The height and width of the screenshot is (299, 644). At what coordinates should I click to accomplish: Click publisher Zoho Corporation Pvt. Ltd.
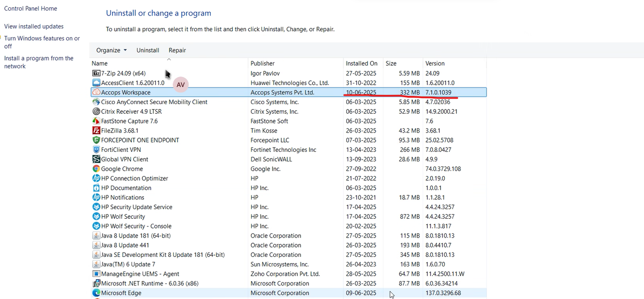(x=285, y=274)
